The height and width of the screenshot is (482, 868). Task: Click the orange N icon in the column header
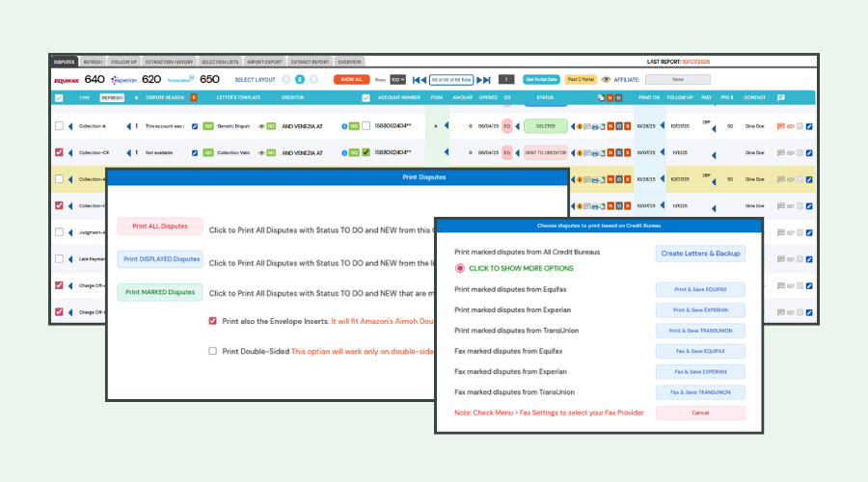pyautogui.click(x=610, y=98)
